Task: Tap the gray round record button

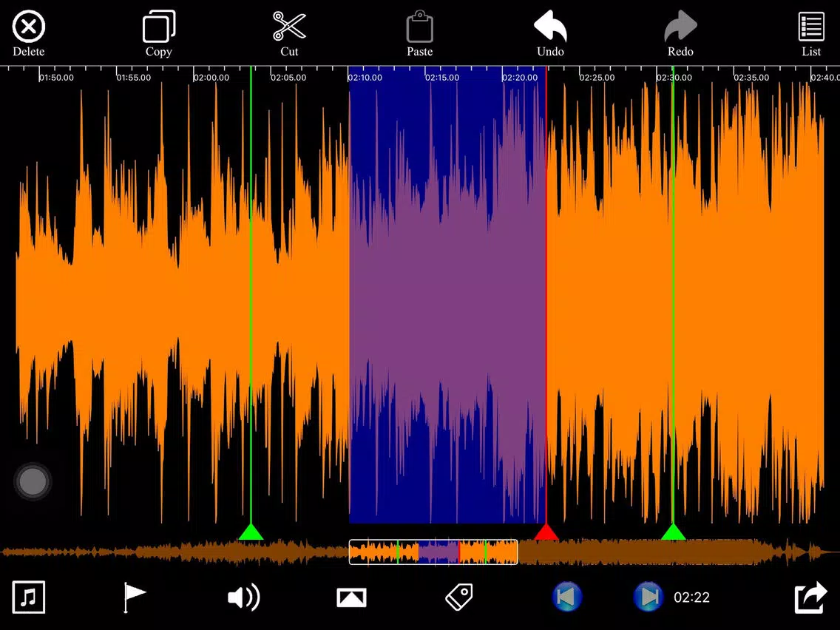Action: coord(32,481)
